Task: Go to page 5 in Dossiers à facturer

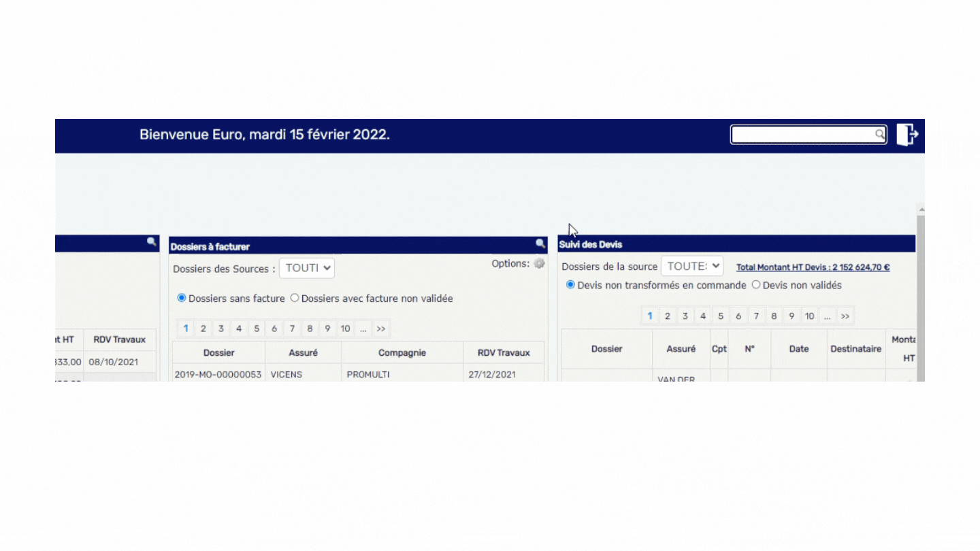Action: [x=257, y=329]
